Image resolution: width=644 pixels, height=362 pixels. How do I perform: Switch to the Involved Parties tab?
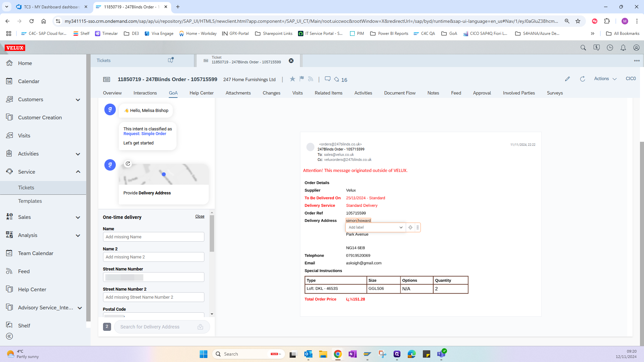519,93
